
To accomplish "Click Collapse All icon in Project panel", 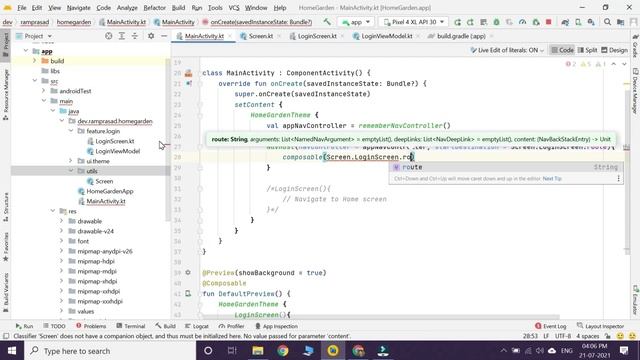I will pos(135,36).
